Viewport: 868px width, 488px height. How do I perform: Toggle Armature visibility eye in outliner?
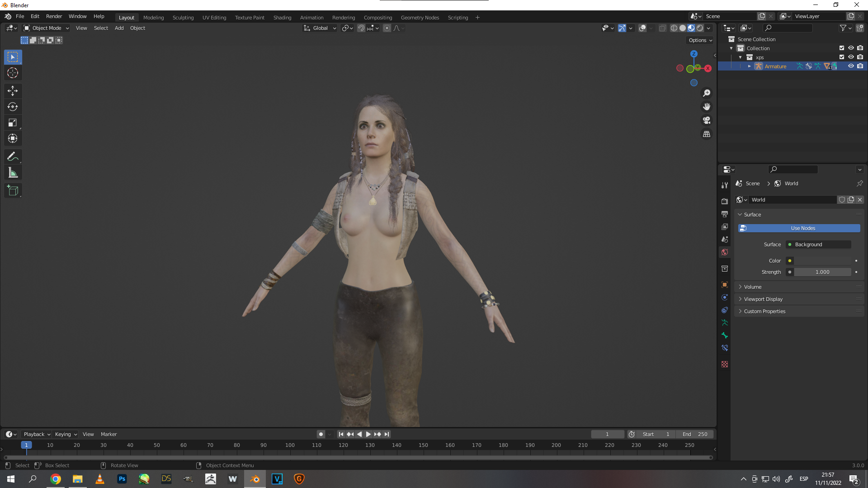[x=851, y=66]
